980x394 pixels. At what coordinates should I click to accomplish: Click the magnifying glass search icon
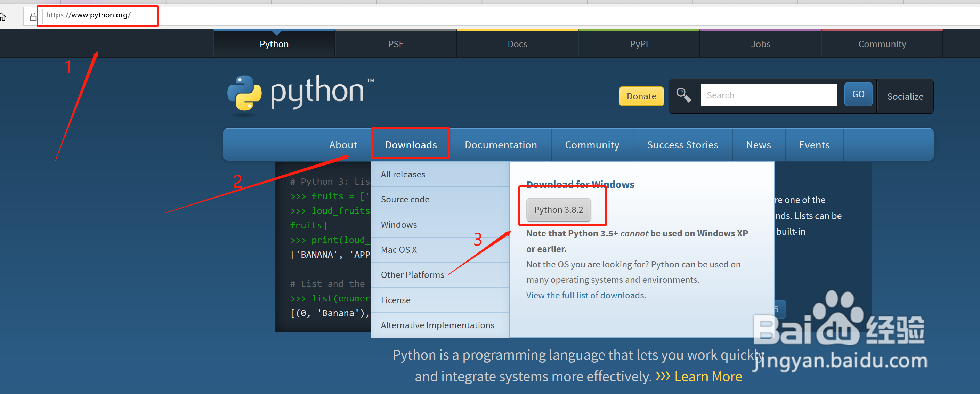coord(683,95)
